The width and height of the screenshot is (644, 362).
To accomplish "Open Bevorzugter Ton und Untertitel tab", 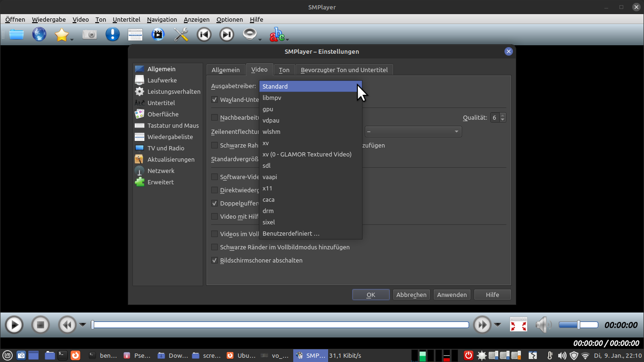I will [x=344, y=70].
